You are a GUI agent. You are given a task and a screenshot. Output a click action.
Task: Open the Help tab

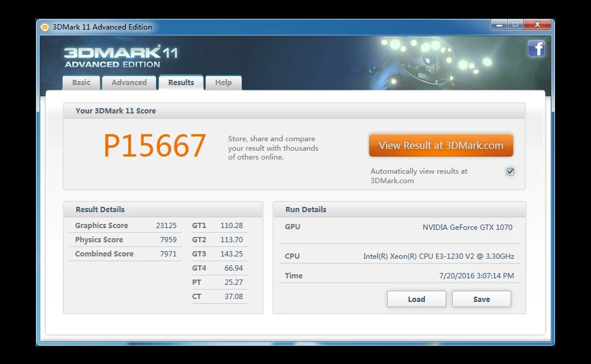click(x=223, y=83)
